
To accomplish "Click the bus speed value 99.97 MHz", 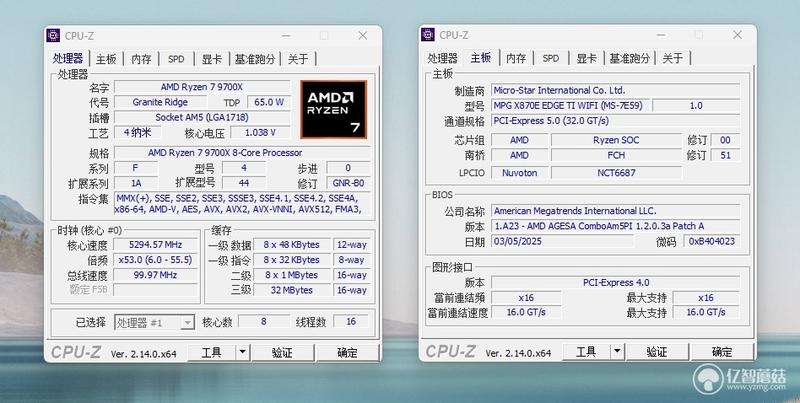I will coord(156,275).
